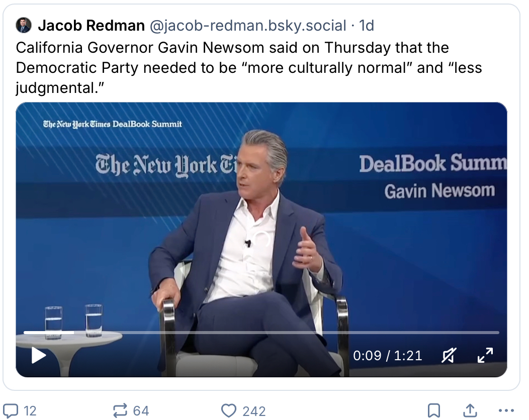529x420 pixels.
Task: Like the post with the heart icon
Action: coord(229,411)
